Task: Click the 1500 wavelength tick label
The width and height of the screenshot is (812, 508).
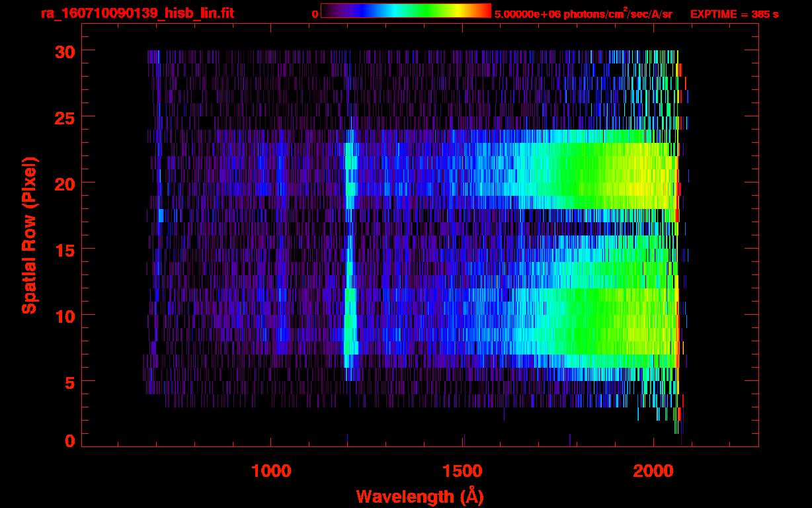Action: [x=462, y=471]
